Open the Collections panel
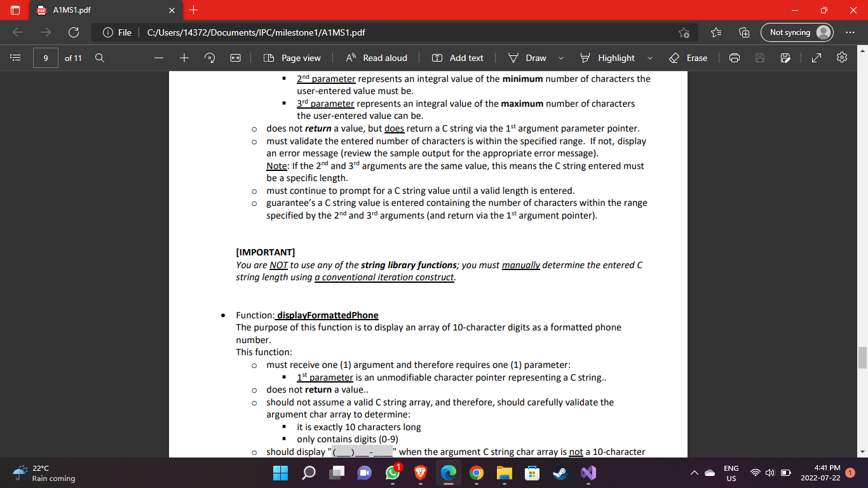Image resolution: width=868 pixels, height=488 pixels. (743, 32)
